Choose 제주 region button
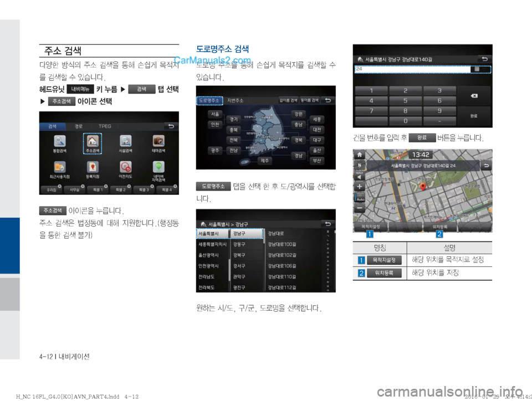 tap(265, 161)
